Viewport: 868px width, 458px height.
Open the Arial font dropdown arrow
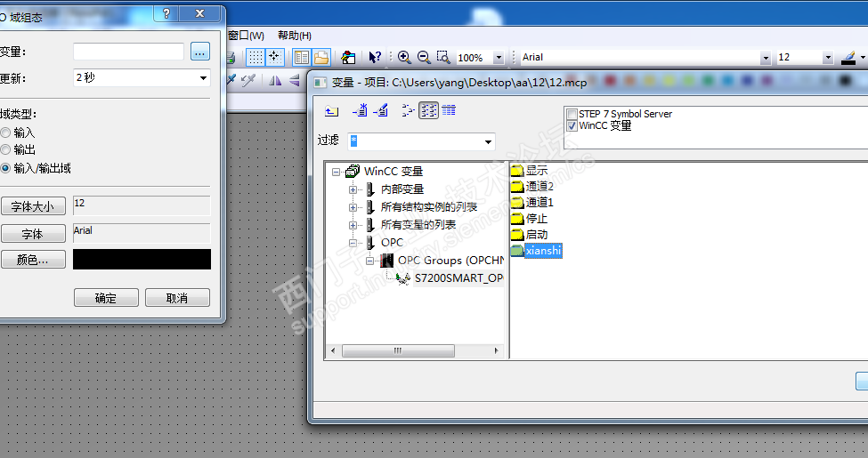click(x=765, y=58)
